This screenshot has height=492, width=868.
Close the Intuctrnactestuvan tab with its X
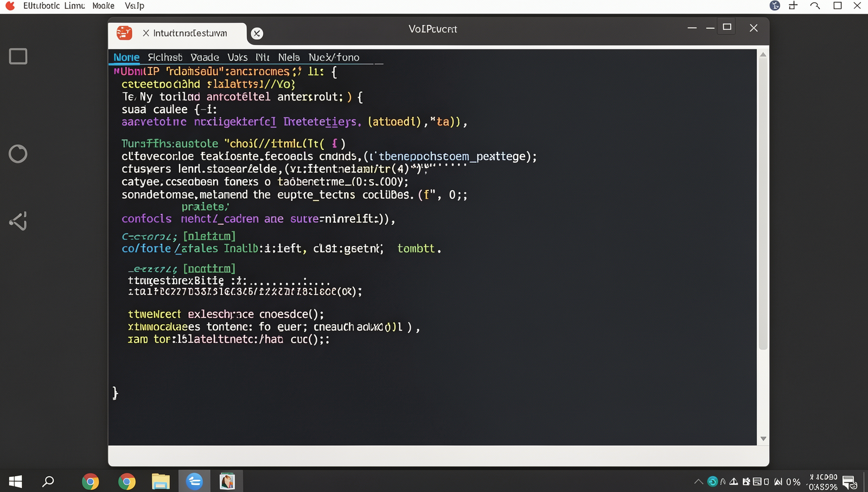click(146, 33)
